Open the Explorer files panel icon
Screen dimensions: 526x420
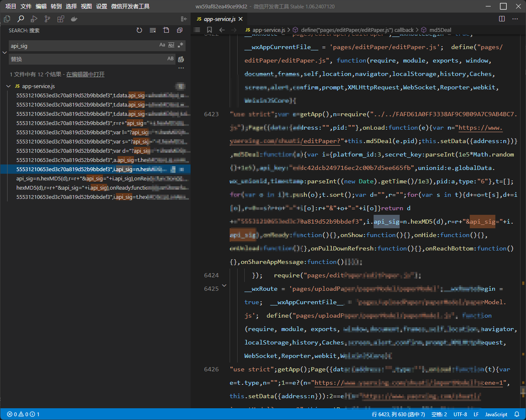pyautogui.click(x=7, y=19)
